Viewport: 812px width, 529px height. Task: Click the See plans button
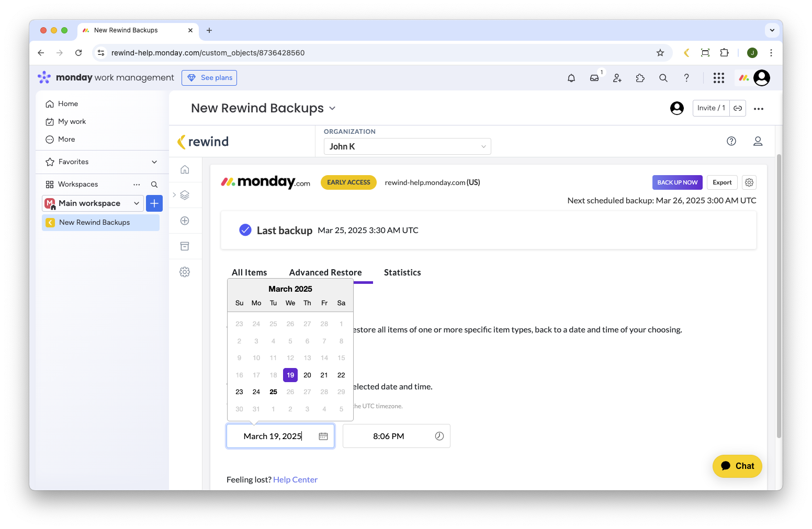pos(209,78)
